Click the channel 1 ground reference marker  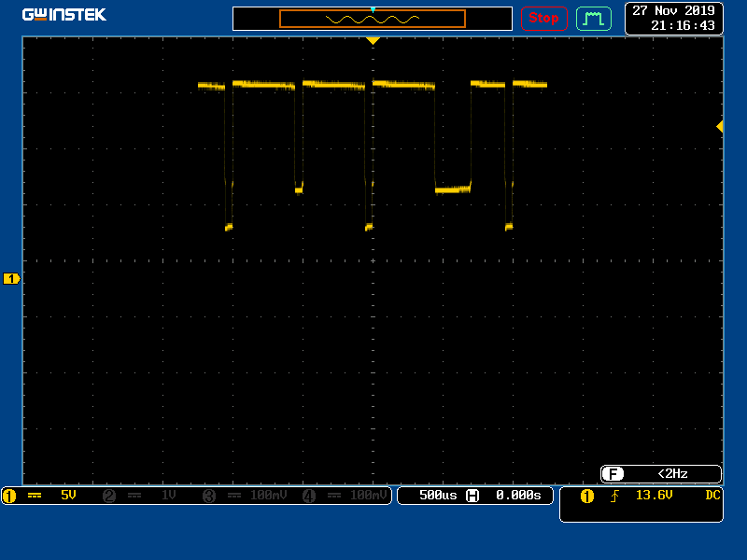coord(11,278)
